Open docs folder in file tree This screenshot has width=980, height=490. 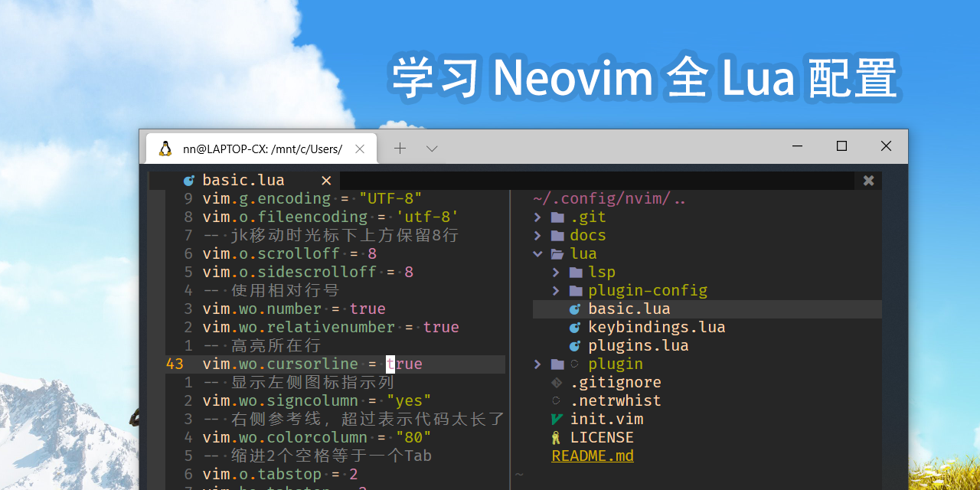(x=588, y=236)
